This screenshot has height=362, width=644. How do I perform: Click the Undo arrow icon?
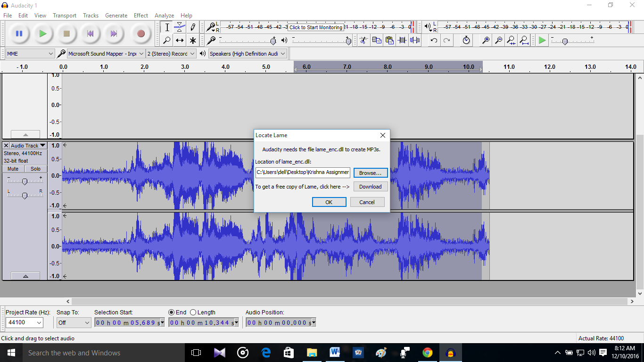tap(434, 40)
